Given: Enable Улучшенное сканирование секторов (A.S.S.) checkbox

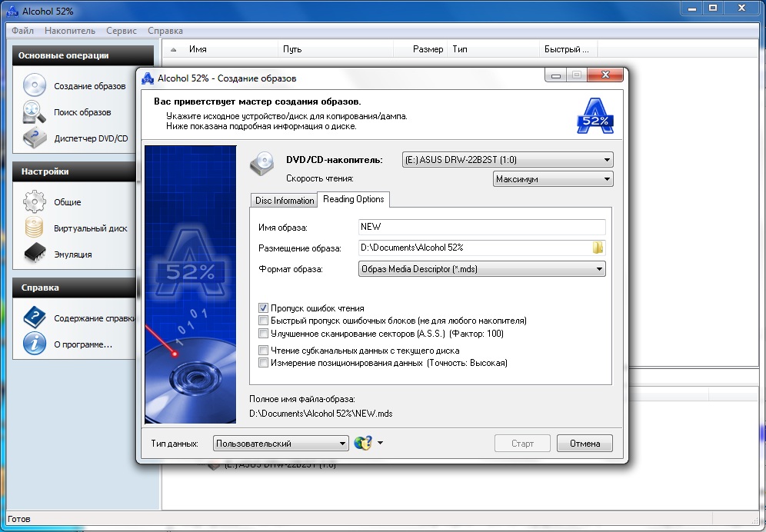Looking at the screenshot, I should [263, 334].
